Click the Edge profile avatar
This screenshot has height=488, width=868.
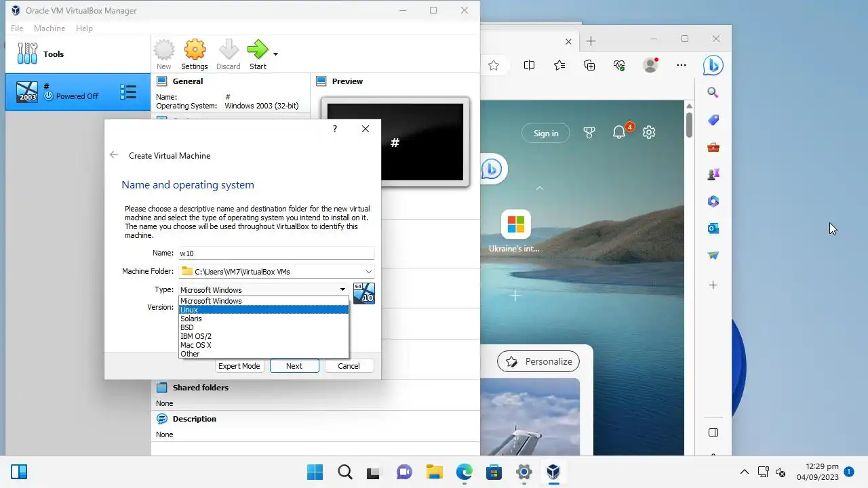coord(650,65)
